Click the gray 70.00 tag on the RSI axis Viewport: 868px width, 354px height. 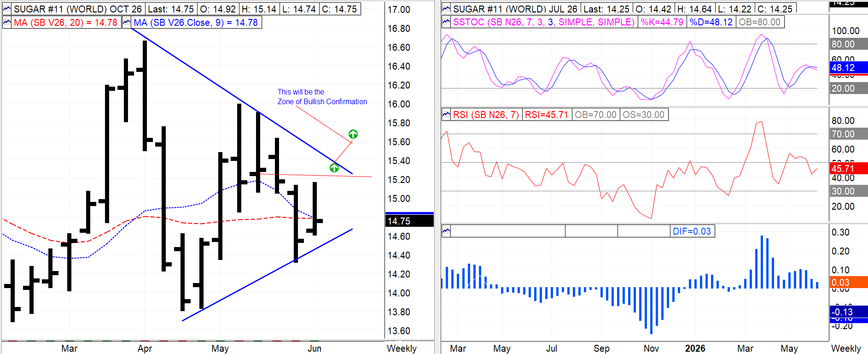849,134
